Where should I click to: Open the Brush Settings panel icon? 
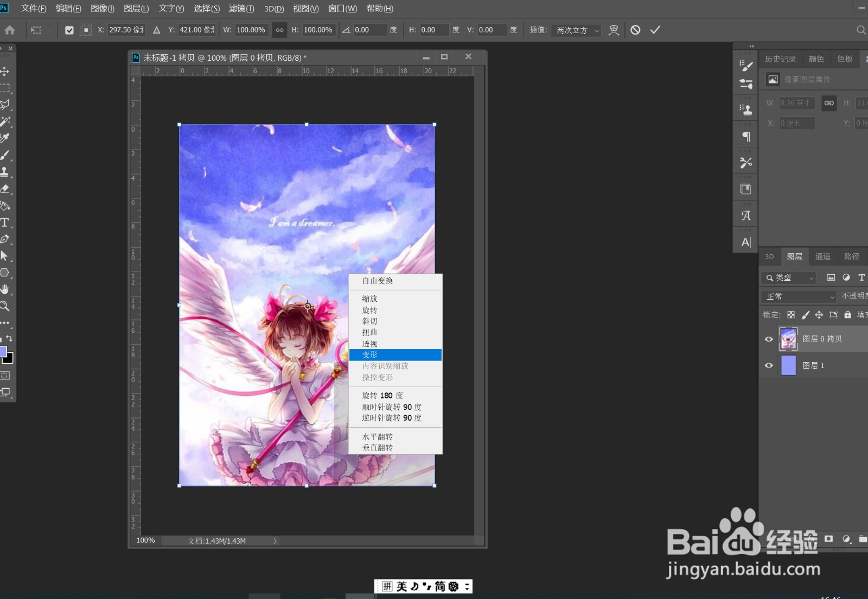pos(746,65)
